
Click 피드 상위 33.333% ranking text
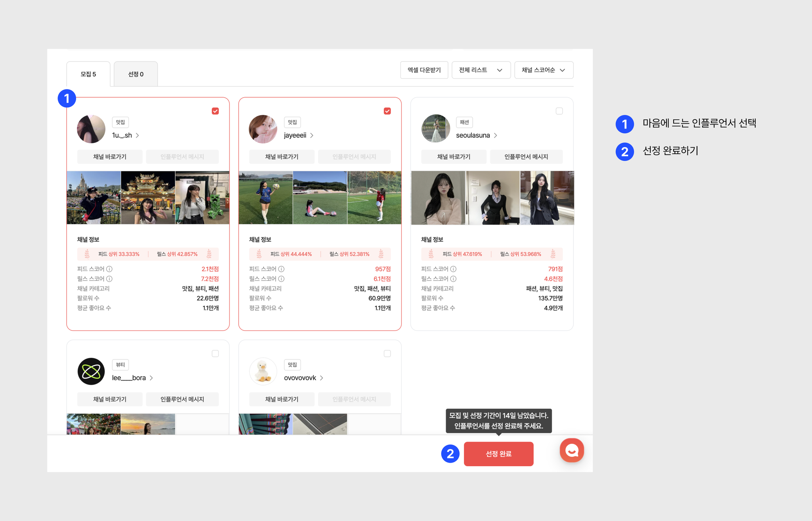point(119,254)
